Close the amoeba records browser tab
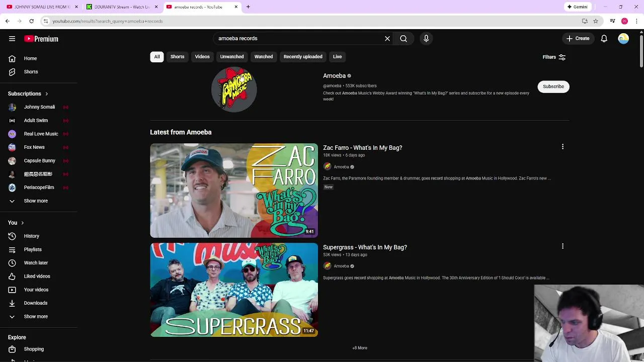The height and width of the screenshot is (362, 644). coord(236,7)
